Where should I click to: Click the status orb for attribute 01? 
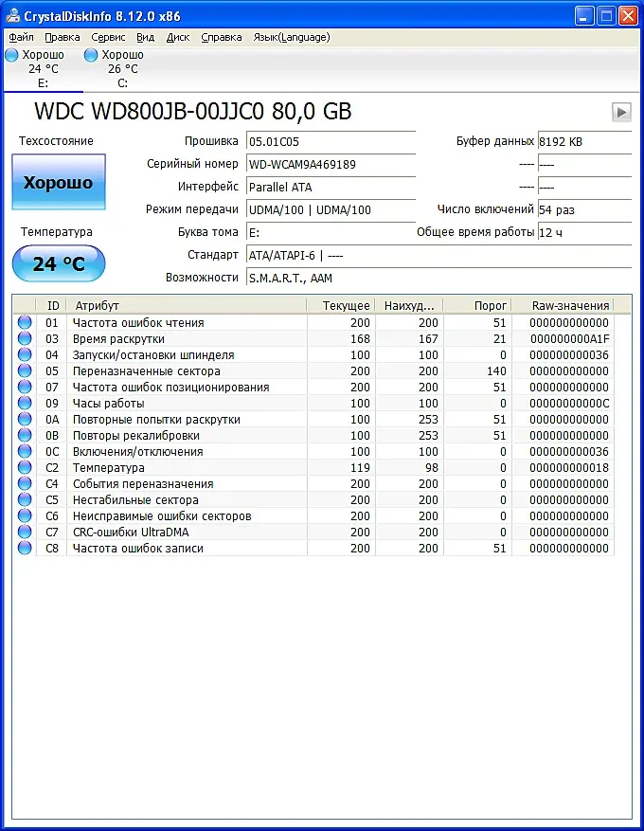coord(25,322)
